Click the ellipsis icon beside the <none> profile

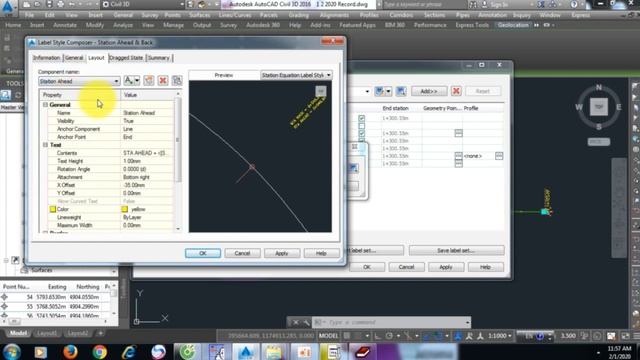[x=499, y=156]
